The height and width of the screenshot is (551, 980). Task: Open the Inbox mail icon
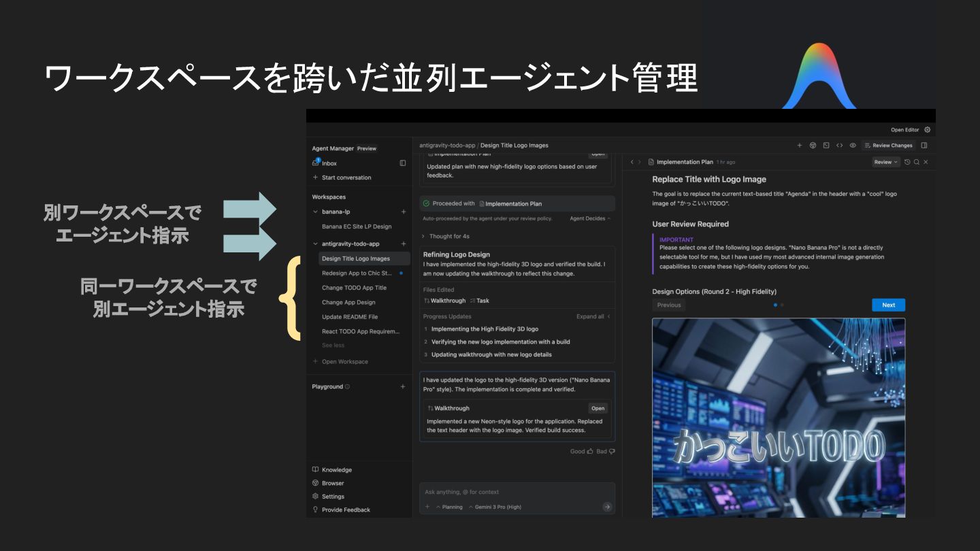[x=316, y=163]
